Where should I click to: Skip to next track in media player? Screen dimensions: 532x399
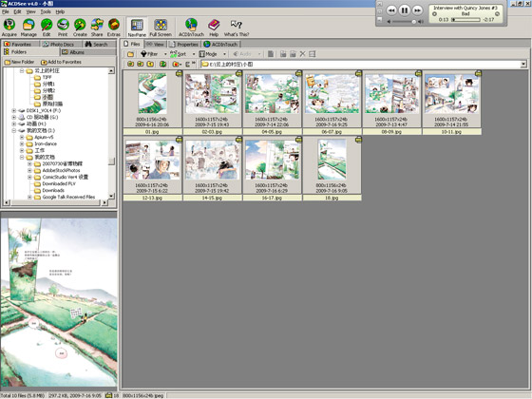click(x=418, y=10)
